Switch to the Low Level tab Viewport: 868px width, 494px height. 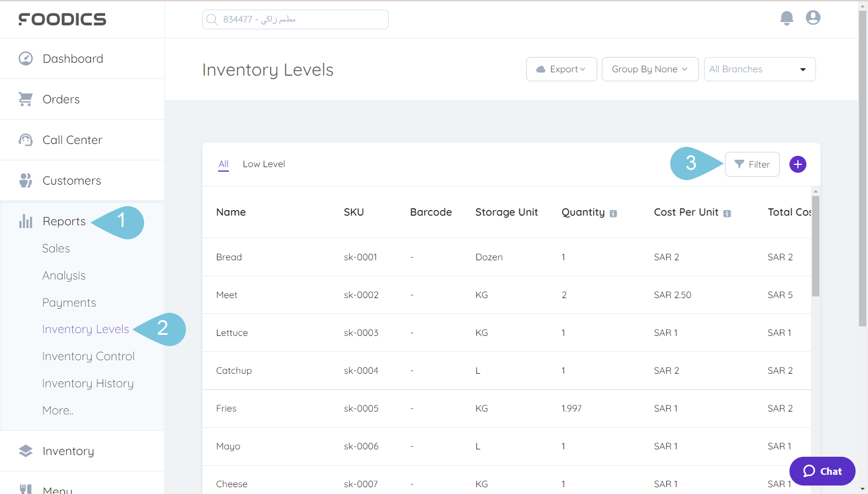(264, 164)
